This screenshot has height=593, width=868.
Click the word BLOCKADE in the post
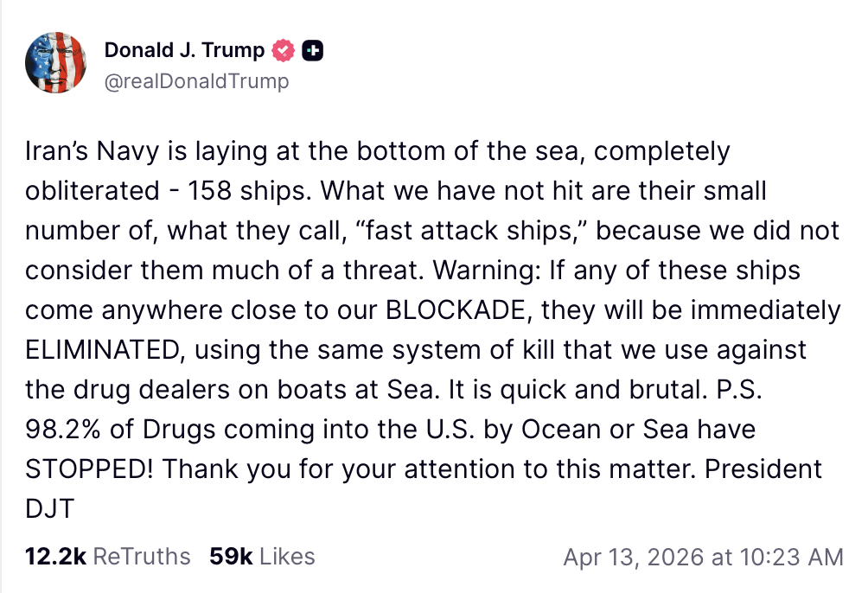[x=459, y=310]
